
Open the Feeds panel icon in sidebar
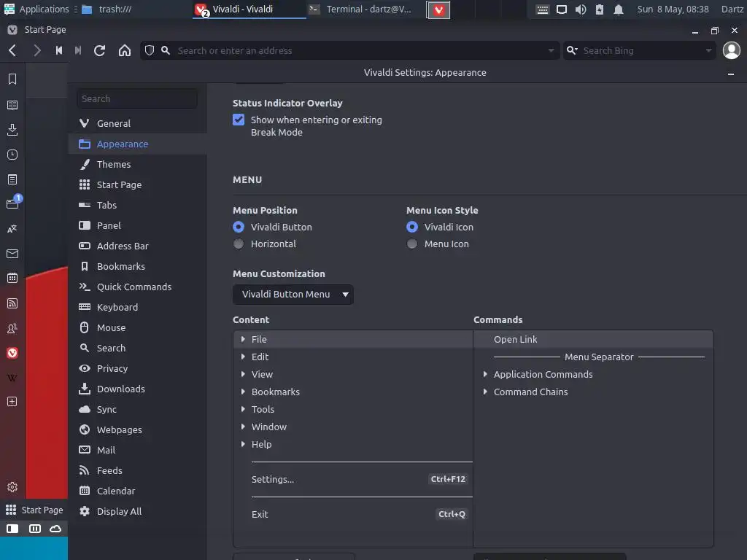click(12, 303)
